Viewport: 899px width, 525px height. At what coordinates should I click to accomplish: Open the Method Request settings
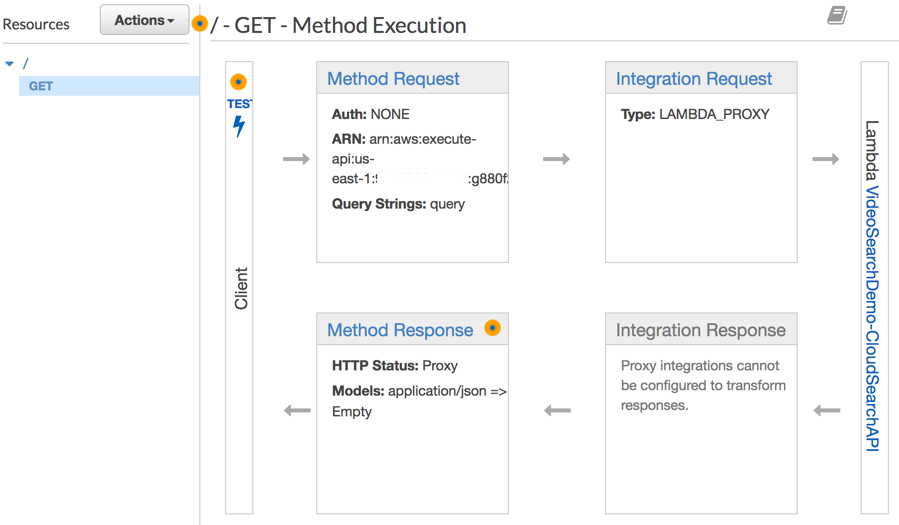tap(393, 79)
